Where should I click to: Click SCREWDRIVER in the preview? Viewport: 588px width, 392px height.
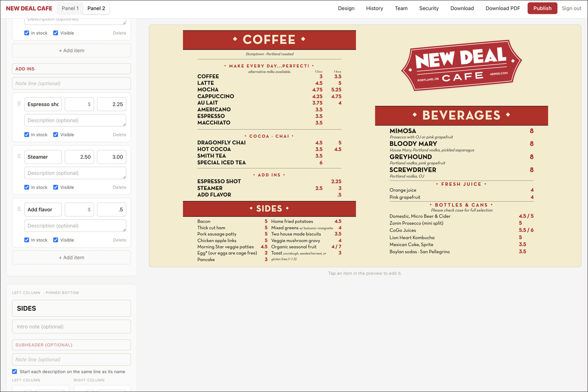(x=413, y=170)
